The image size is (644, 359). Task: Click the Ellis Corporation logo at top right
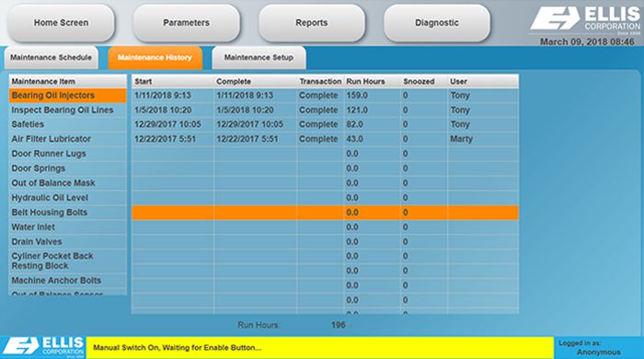585,19
